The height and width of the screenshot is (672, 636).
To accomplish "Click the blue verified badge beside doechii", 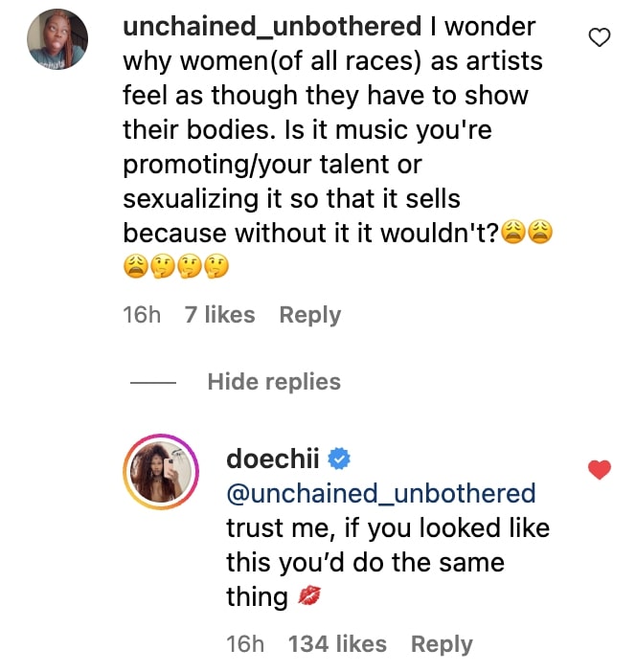I will click(x=340, y=460).
